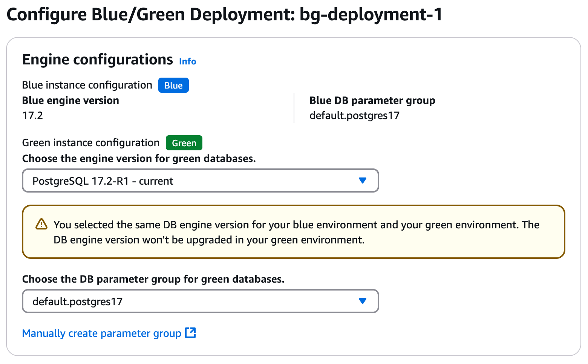Click the blue caret on the engine version dropdown
588x364 pixels.
[x=362, y=180]
